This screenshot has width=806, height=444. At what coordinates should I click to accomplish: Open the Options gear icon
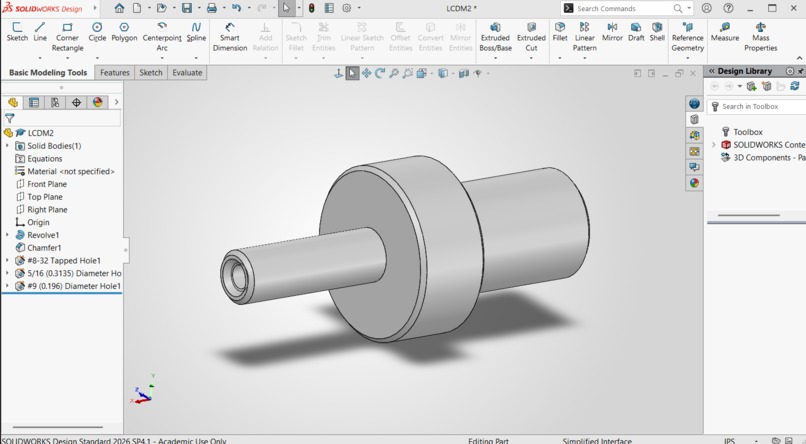click(347, 8)
